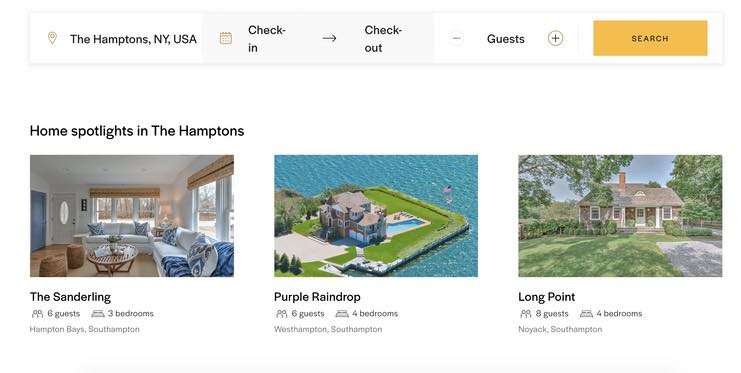The width and height of the screenshot is (741, 373).
Task: Click guests icon under Long Point
Action: [x=526, y=313]
